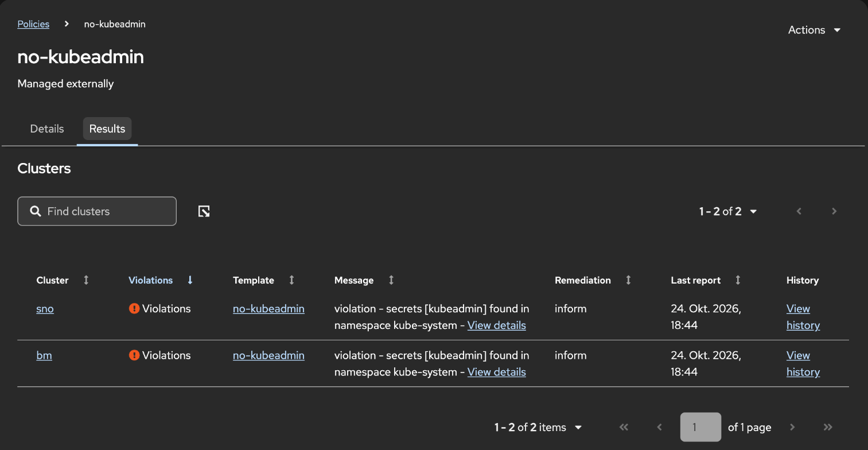Open the bm cluster link
868x450 pixels.
(x=44, y=356)
